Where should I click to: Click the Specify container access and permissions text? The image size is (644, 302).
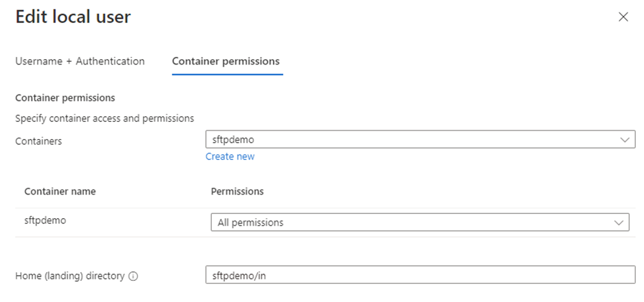click(104, 118)
